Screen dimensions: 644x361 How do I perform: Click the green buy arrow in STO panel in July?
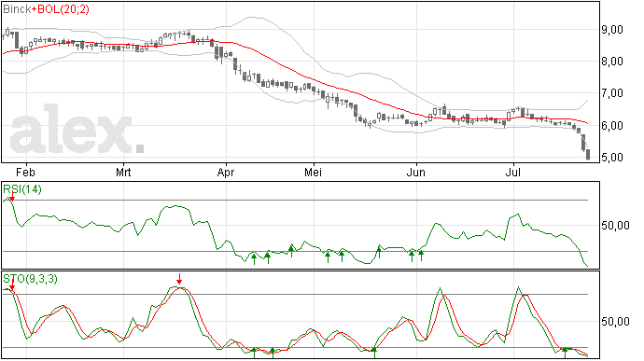click(566, 353)
